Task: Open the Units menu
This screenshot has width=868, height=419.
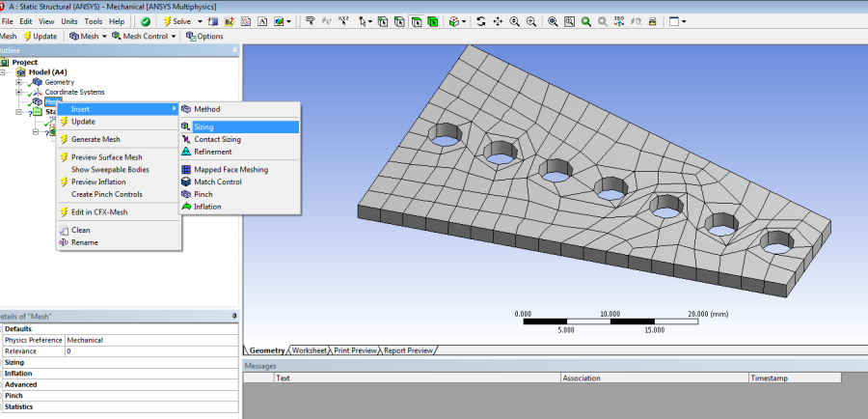Action: pyautogui.click(x=69, y=21)
